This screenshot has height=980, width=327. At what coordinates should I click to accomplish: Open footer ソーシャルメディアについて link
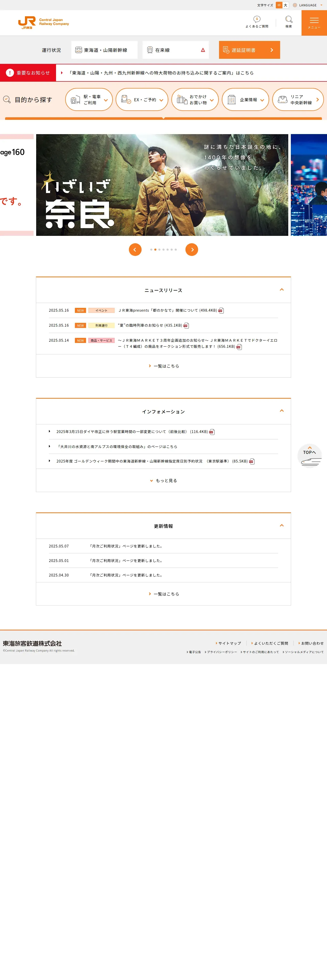303,652
